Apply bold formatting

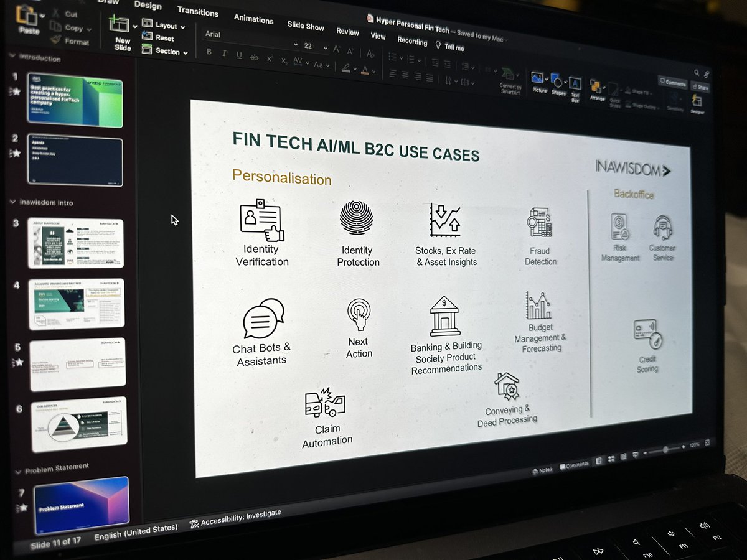click(x=209, y=53)
